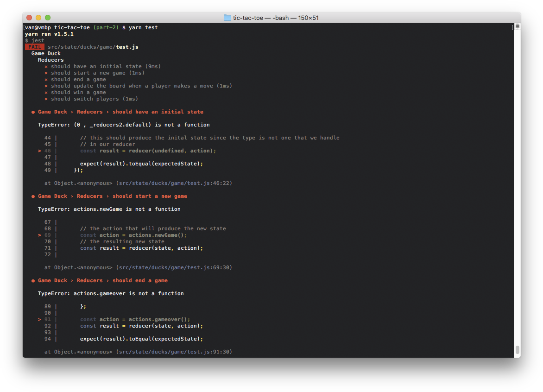Click red x beside 'should have an initial state'
Image resolution: width=543 pixels, height=392 pixels.
click(46, 66)
